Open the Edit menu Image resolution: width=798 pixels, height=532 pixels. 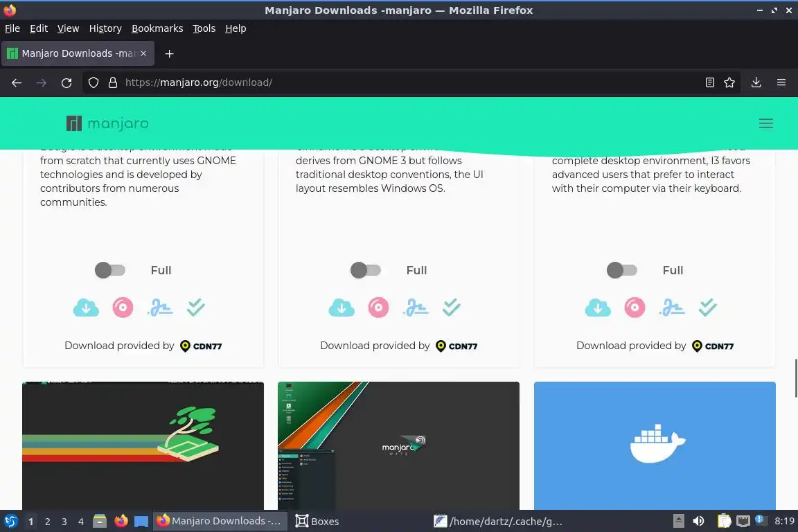[x=39, y=28]
